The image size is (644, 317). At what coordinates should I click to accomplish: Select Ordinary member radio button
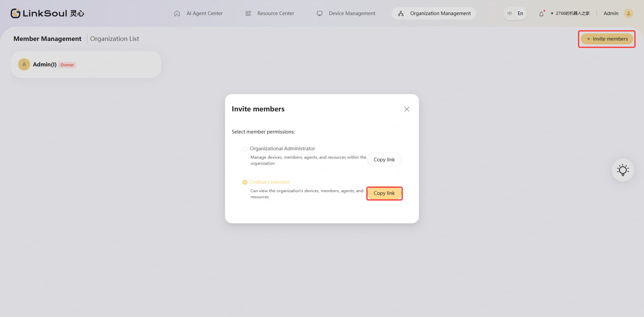pos(245,182)
